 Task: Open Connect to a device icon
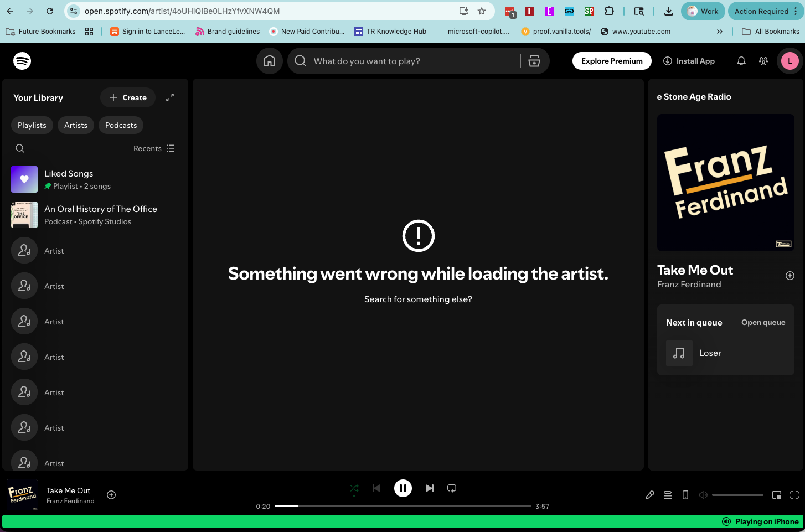tap(685, 495)
